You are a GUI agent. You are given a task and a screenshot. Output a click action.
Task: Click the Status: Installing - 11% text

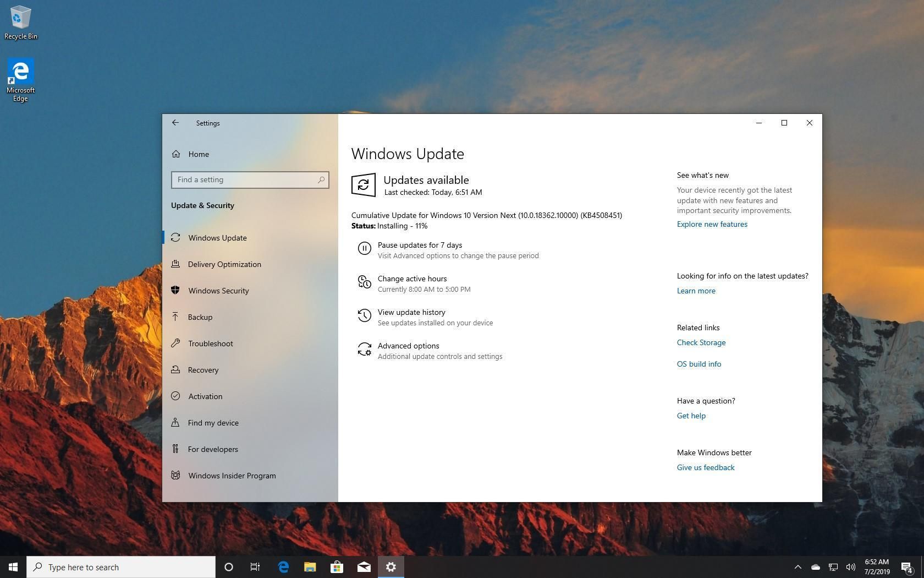pyautogui.click(x=389, y=226)
